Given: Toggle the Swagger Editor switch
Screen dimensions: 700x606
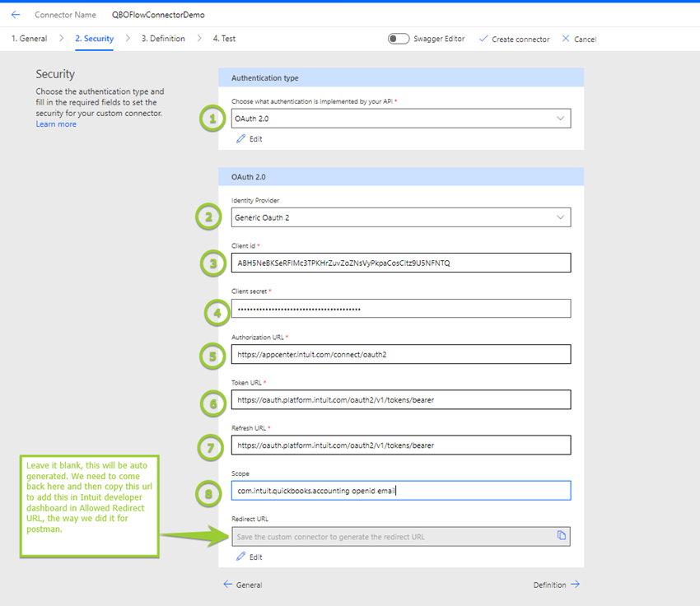Looking at the screenshot, I should click(x=399, y=39).
